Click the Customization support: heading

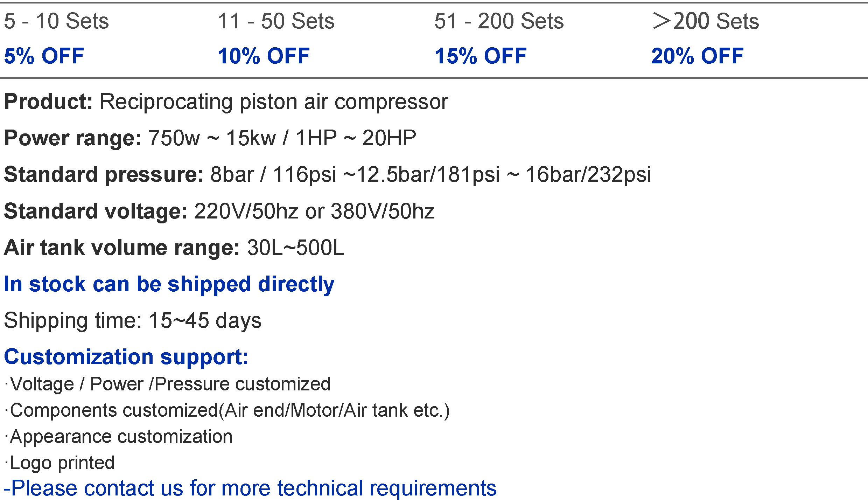click(x=126, y=357)
